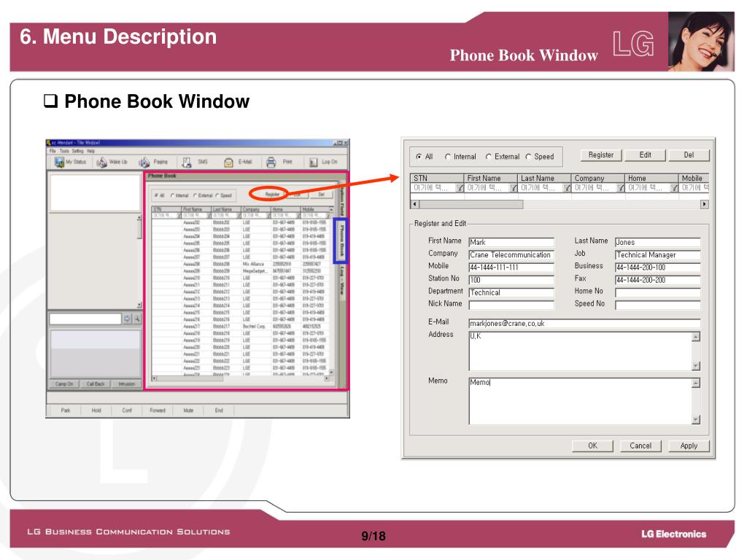The height and width of the screenshot is (560, 747).
Task: Click the Camp On button
Action: pos(64,384)
